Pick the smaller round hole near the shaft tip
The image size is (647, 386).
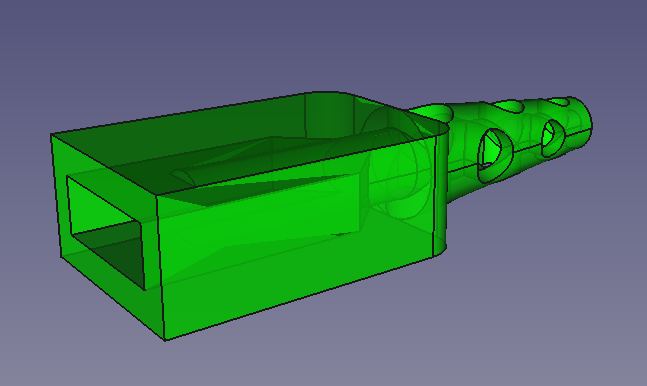tap(553, 138)
